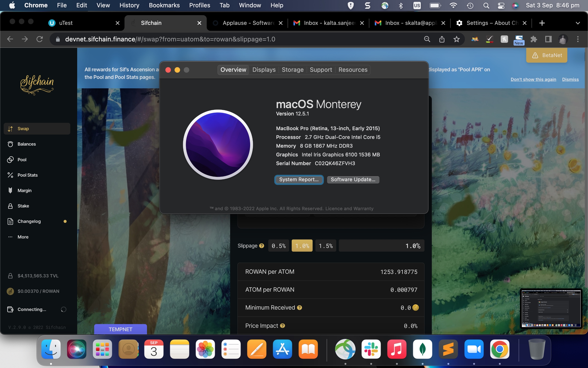Click the Connecting wallet status
Image resolution: width=588 pixels, height=368 pixels.
click(x=37, y=309)
